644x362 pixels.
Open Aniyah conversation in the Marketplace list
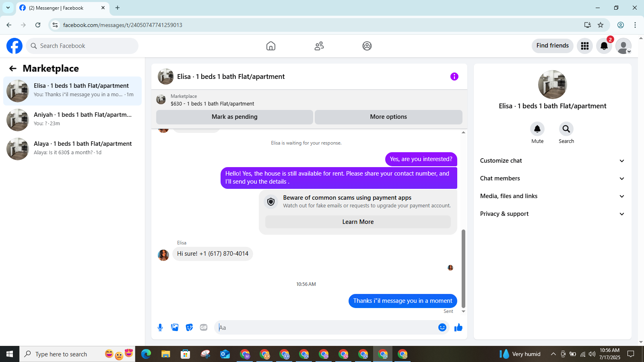(72, 120)
